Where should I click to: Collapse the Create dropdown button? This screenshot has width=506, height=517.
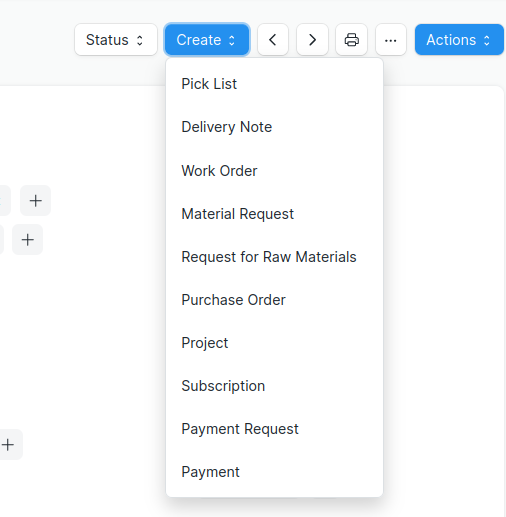pos(207,40)
